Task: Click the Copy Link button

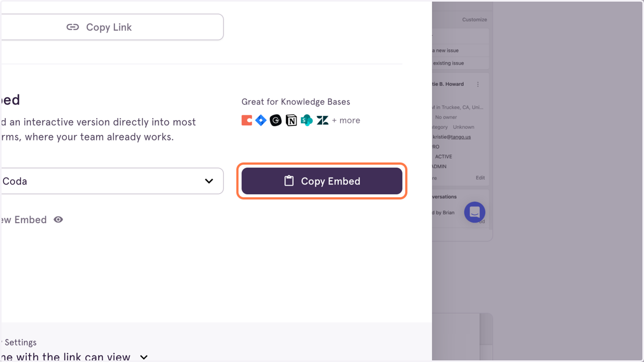Action: tap(112, 27)
